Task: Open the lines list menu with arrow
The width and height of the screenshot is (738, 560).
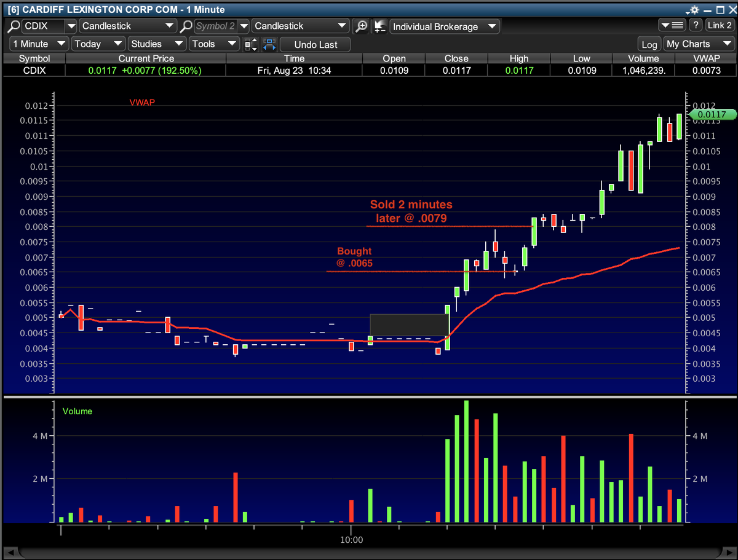Action: coord(672,26)
